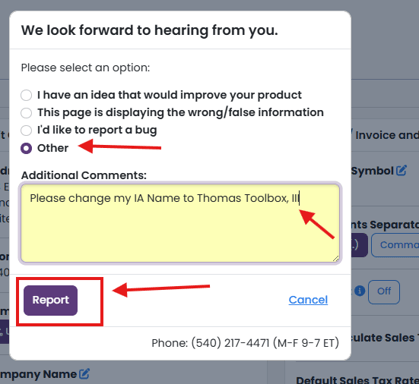
Task: Choose the Comma separator option
Action: click(397, 245)
